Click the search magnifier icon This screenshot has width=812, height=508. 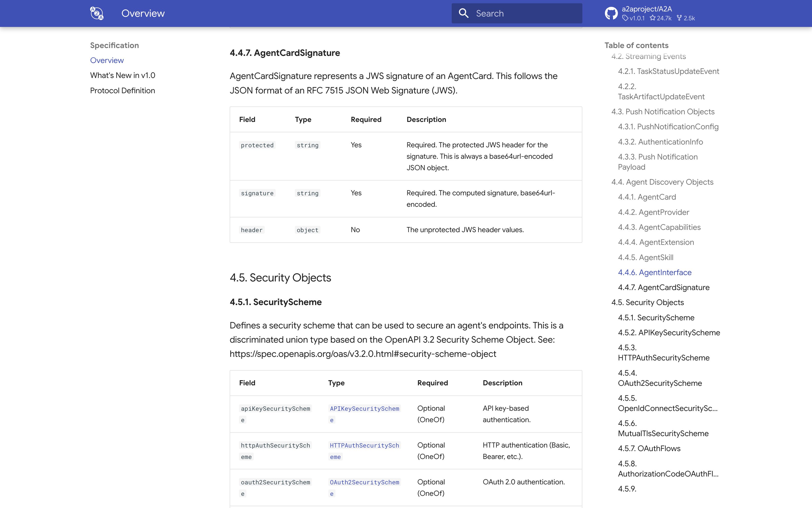click(464, 13)
